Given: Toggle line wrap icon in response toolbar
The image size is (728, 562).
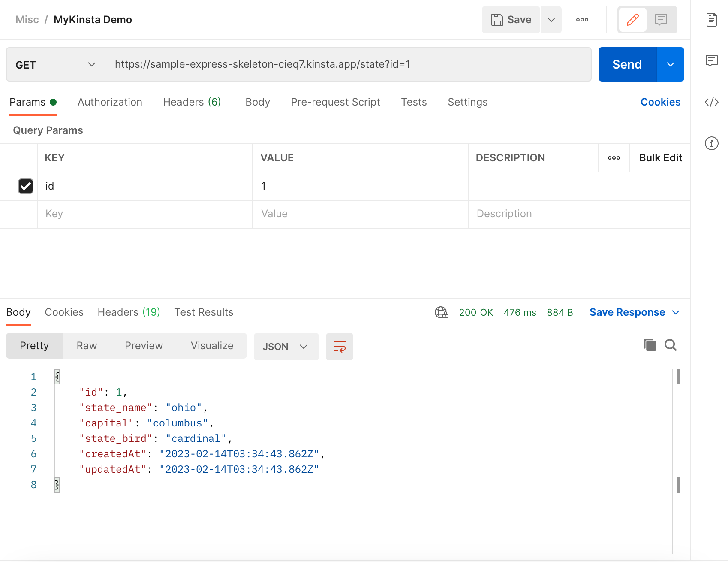Looking at the screenshot, I should (x=339, y=347).
